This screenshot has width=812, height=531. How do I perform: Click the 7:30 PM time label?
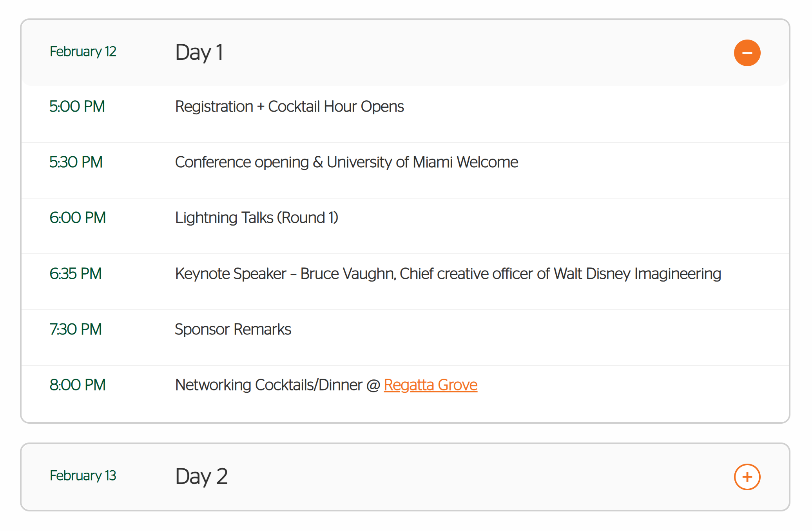point(76,329)
